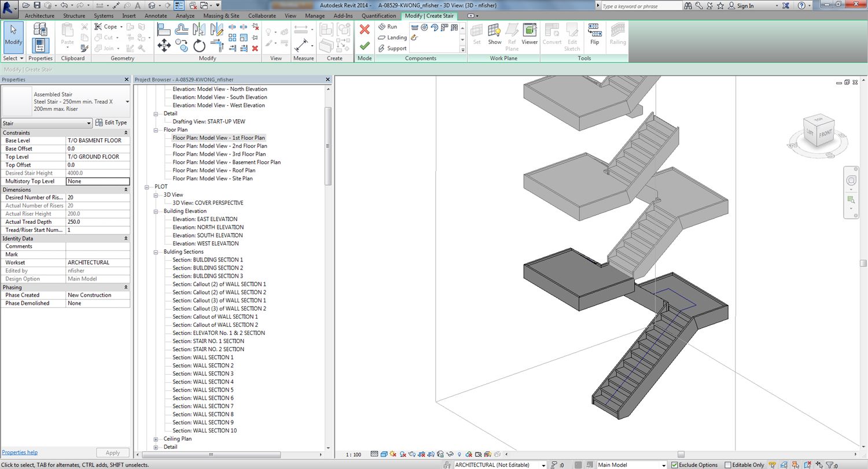Click the Mirror - Draw Axis tool
The height and width of the screenshot is (469, 868).
(x=217, y=29)
